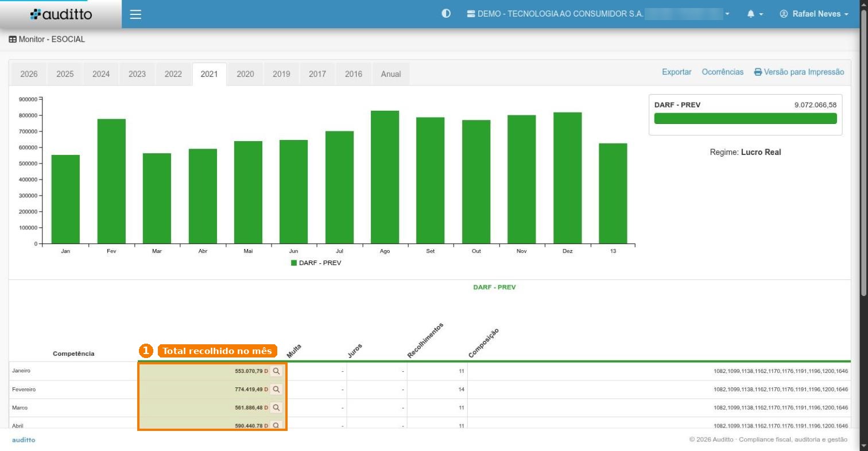Click the auditto logo

click(61, 14)
